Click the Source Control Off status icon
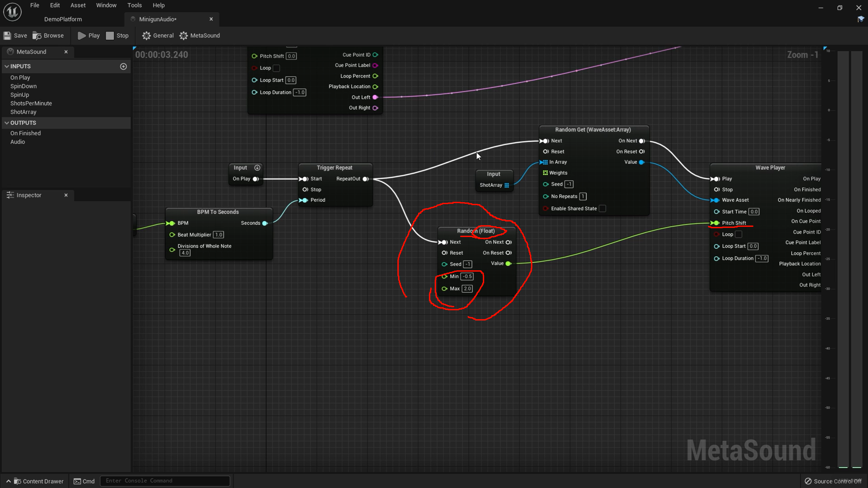 (x=808, y=481)
